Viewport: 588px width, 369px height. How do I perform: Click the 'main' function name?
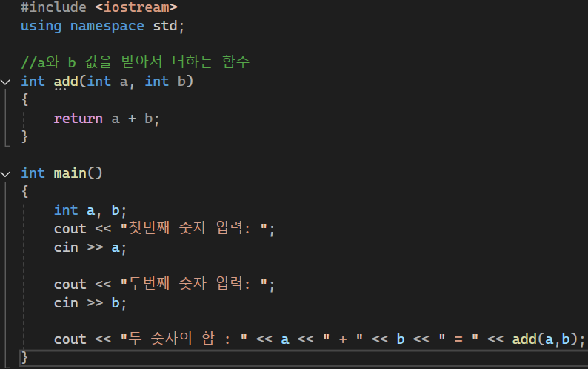pos(70,173)
